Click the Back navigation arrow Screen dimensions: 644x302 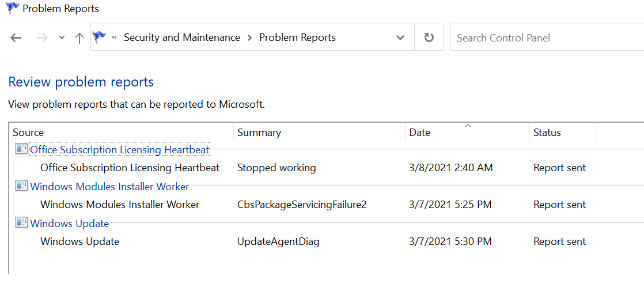tap(16, 38)
